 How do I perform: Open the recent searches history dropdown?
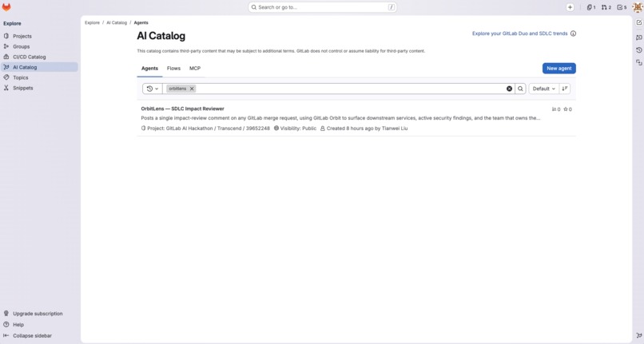pyautogui.click(x=153, y=89)
